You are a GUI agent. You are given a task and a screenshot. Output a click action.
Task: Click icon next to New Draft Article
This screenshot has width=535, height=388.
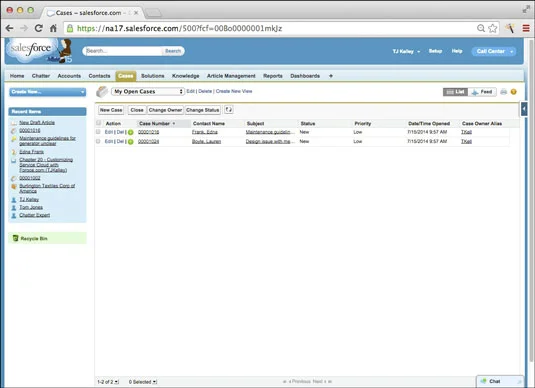(14, 123)
